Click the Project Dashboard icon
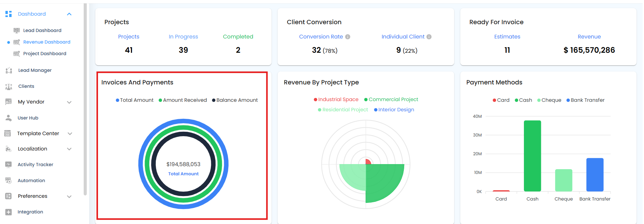The width and height of the screenshot is (644, 224). pyautogui.click(x=16, y=53)
